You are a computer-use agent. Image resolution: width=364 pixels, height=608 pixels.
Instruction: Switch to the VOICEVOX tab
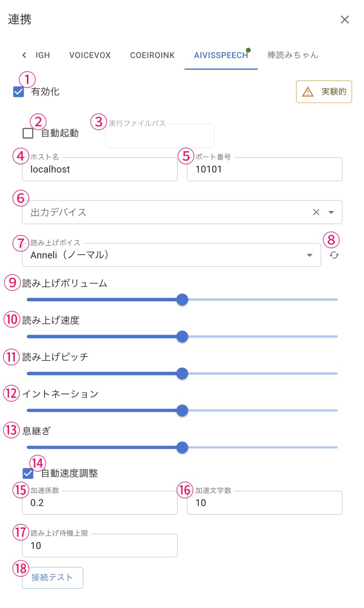pos(90,55)
